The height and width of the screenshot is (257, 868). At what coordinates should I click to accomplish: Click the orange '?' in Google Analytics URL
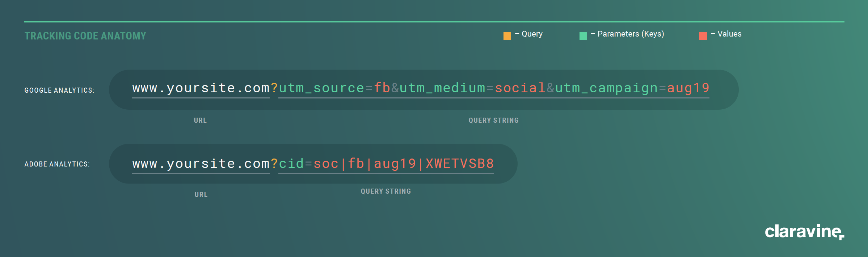(x=274, y=88)
